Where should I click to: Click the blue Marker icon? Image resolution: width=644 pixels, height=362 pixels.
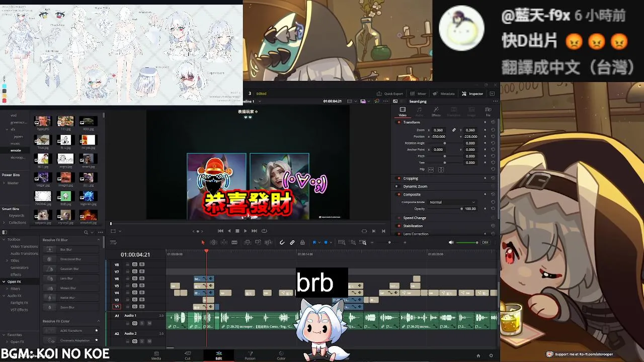326,242
